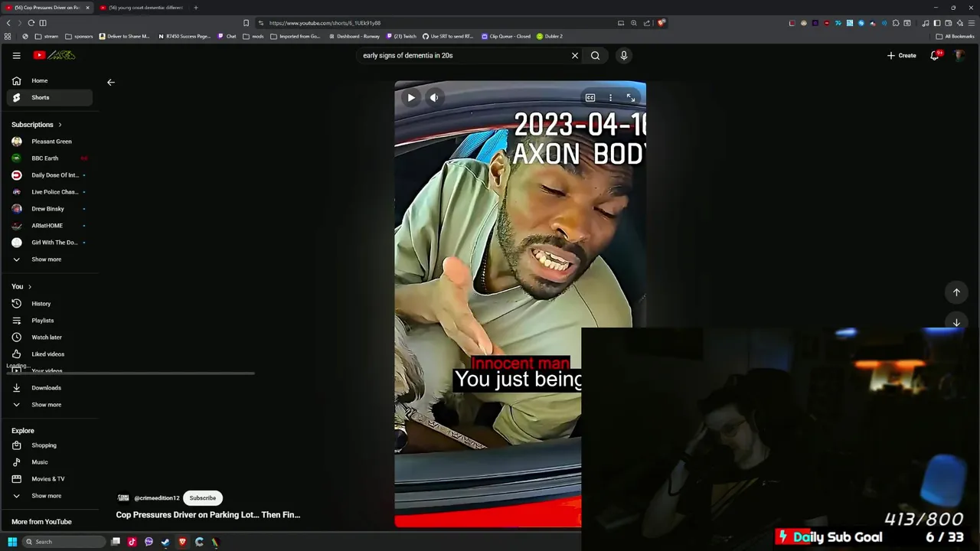Open Music under Explore
The image size is (980, 551).
[x=50, y=462]
